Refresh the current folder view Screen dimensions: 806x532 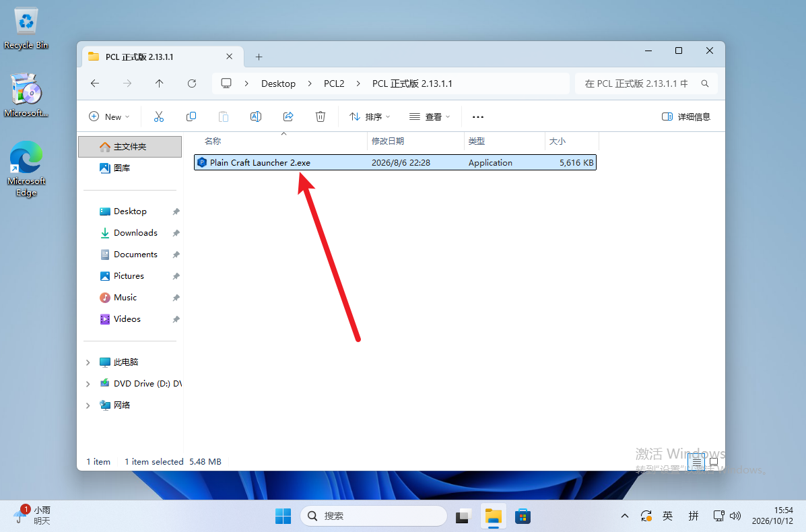pos(192,84)
